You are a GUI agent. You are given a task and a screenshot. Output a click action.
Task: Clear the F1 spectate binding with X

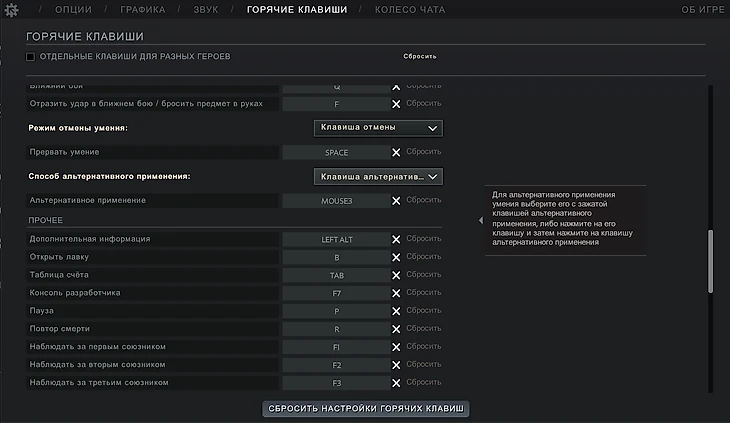tap(396, 347)
